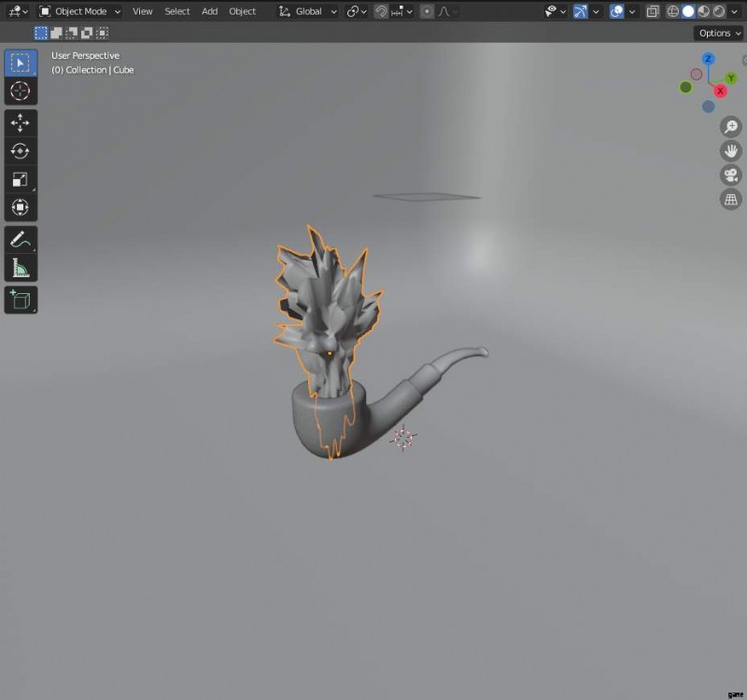This screenshot has height=700, width=747.
Task: Expand Global transform orientation dropdown
Action: tap(307, 11)
